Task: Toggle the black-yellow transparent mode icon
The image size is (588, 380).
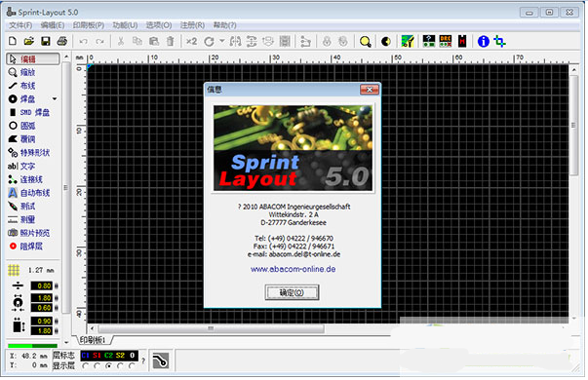Action: pyautogui.click(x=386, y=41)
